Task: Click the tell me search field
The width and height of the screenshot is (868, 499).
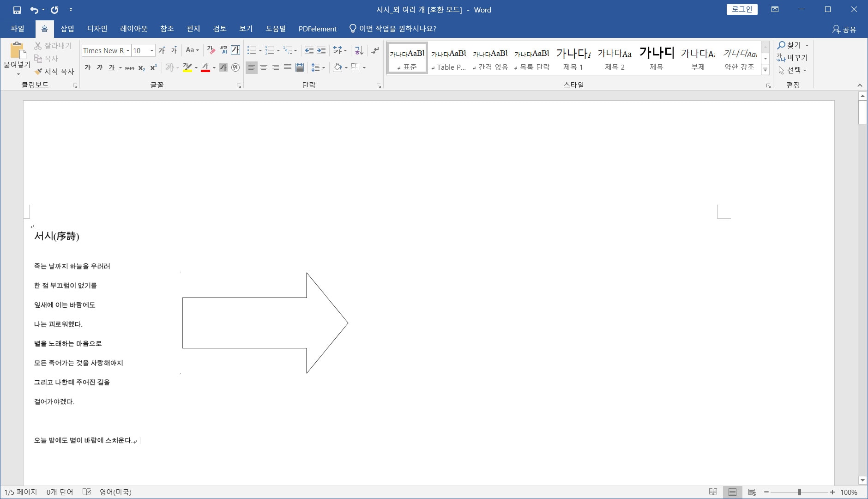Action: (392, 29)
